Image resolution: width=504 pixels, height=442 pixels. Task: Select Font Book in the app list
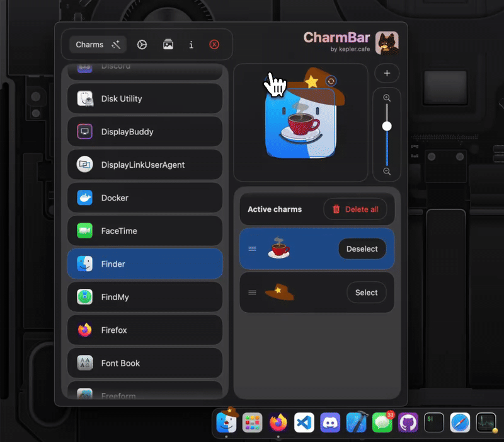click(x=145, y=363)
